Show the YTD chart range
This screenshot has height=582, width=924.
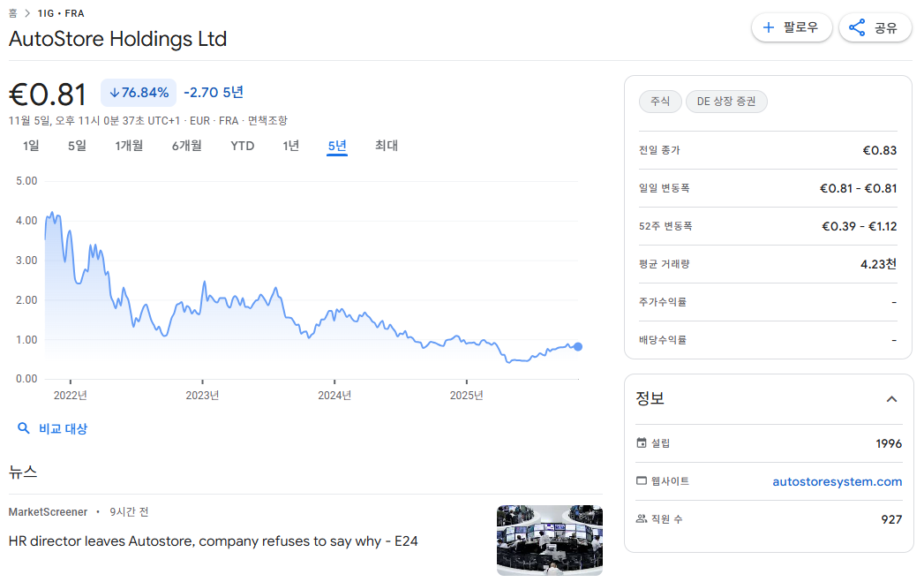(x=242, y=146)
